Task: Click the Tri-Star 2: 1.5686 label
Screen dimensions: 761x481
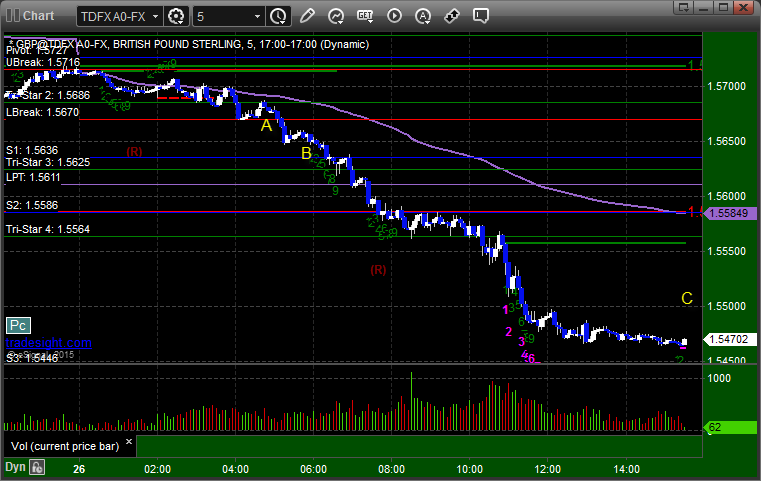Action: [x=48, y=95]
